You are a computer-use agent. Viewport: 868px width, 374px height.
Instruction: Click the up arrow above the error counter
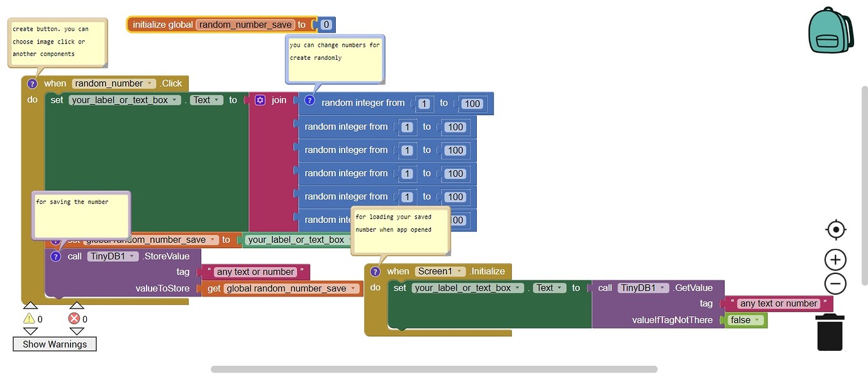click(x=77, y=305)
